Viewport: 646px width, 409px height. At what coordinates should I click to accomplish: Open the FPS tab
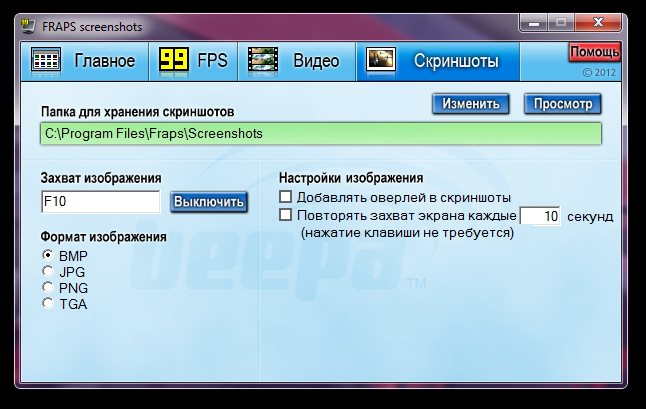pos(193,61)
